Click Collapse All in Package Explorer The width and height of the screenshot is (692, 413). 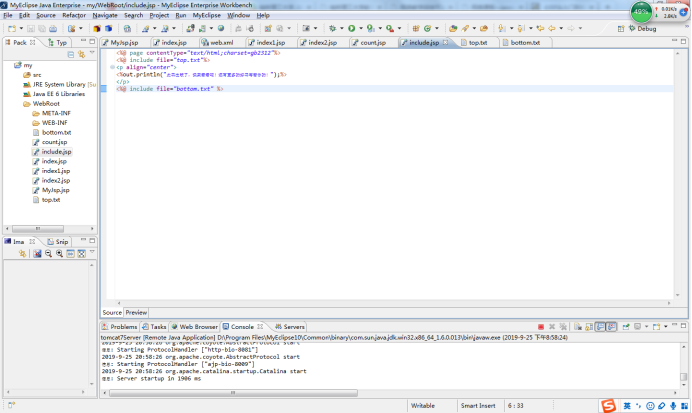tap(71, 54)
